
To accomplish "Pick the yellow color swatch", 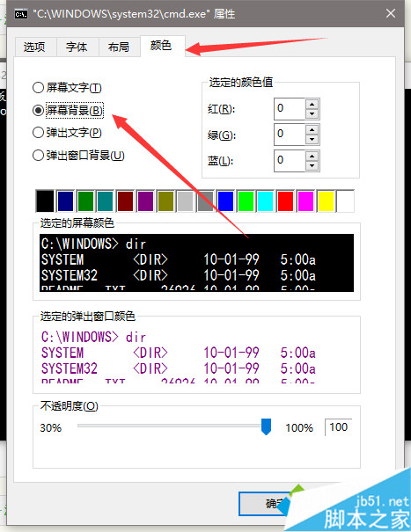I will tap(326, 200).
